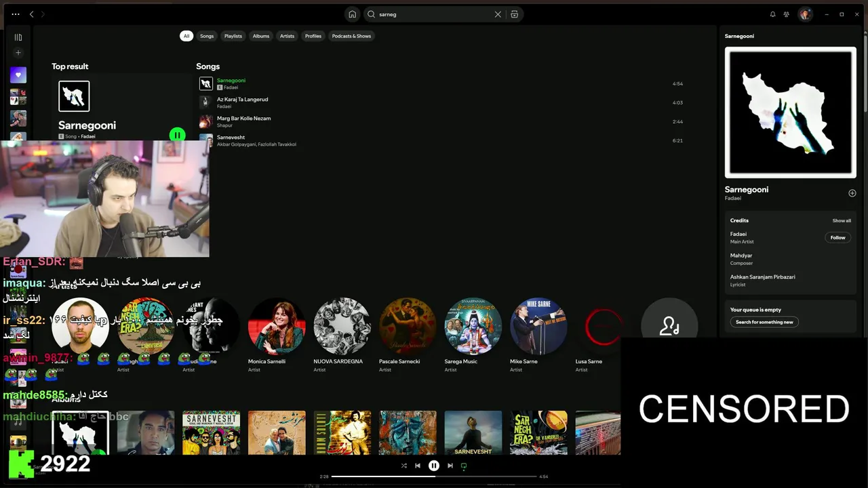Switch to the Albums filter

pyautogui.click(x=261, y=36)
